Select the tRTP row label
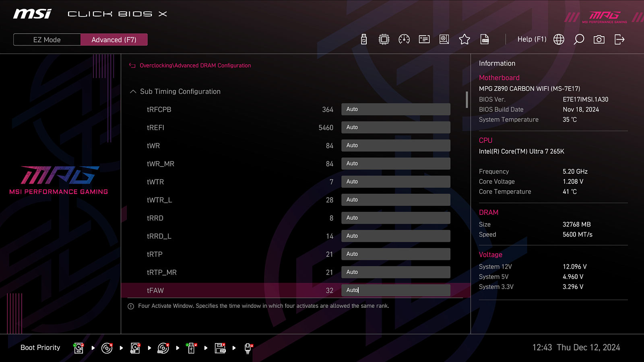This screenshot has height=362, width=644. [x=155, y=254]
